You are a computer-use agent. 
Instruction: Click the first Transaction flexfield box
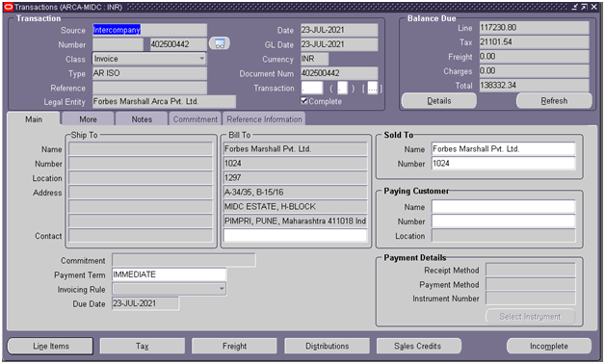[x=312, y=89]
